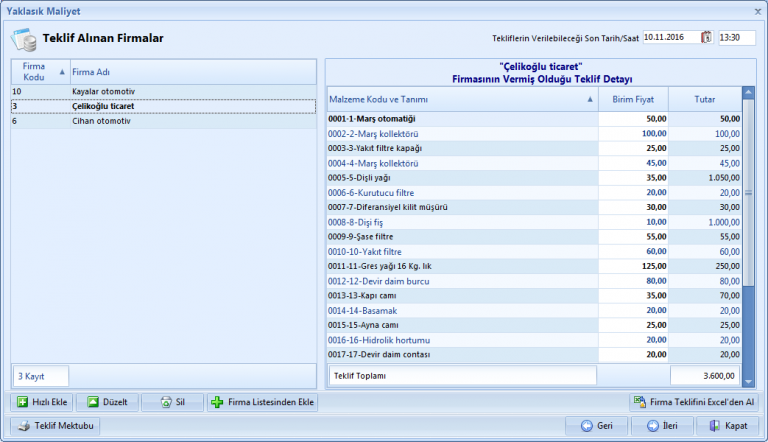Screen dimensions: 768x442
Task: Open Firma Listesinden Ekle
Action: [263, 402]
